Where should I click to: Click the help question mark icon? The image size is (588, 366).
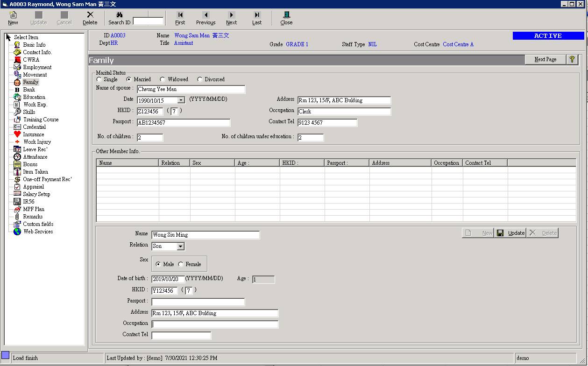coord(572,59)
